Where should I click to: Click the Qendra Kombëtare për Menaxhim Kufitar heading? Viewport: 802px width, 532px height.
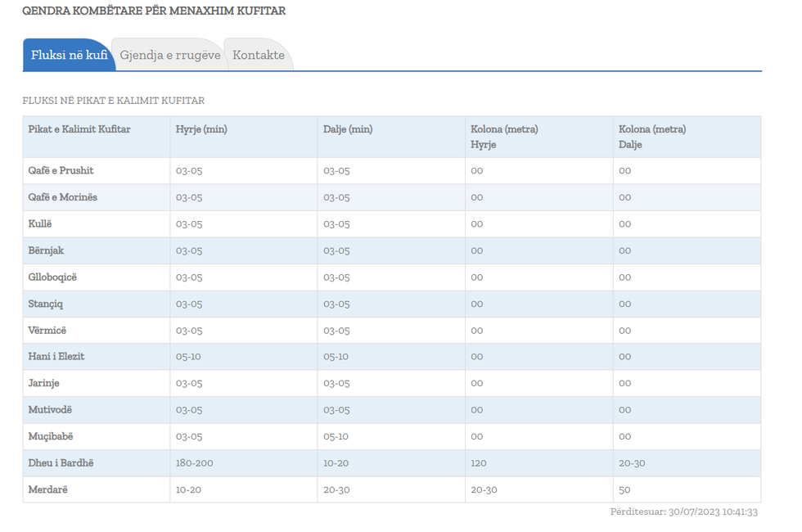coord(154,11)
